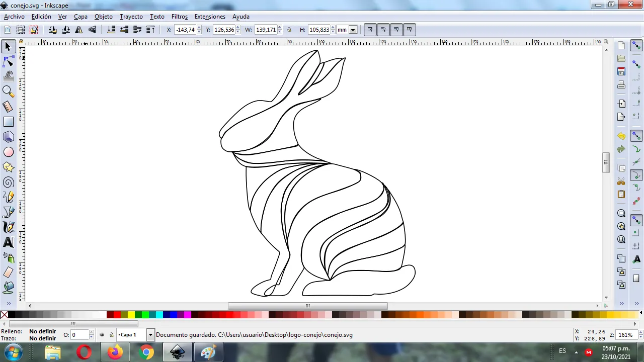Select the Eraser tool
644x362 pixels.
[x=8, y=273]
